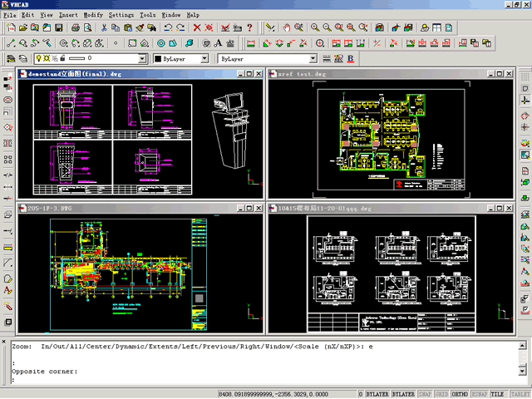The width and height of the screenshot is (532, 399).
Task: Select the Line drawing tool
Action: 11,43
